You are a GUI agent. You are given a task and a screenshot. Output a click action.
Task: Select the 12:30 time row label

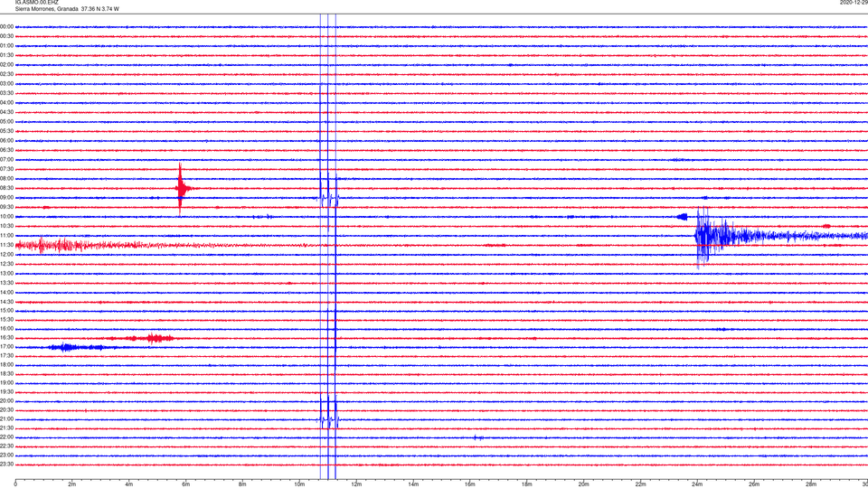[x=7, y=264]
